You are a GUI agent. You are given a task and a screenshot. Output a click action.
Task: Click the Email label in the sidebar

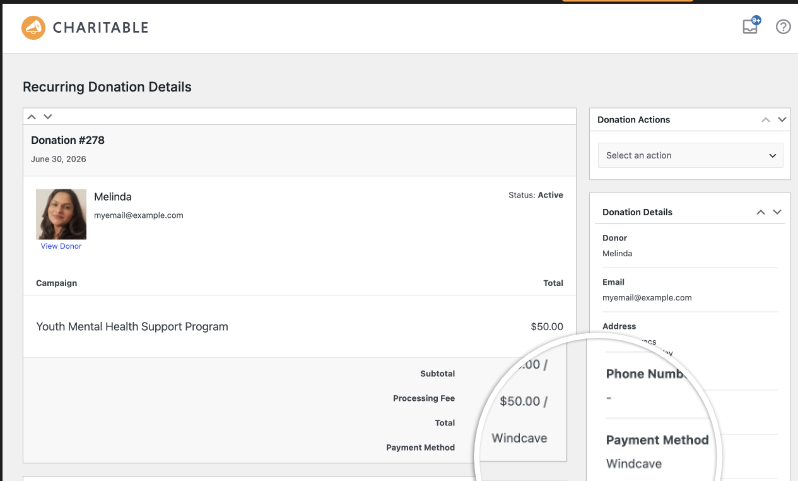point(613,282)
